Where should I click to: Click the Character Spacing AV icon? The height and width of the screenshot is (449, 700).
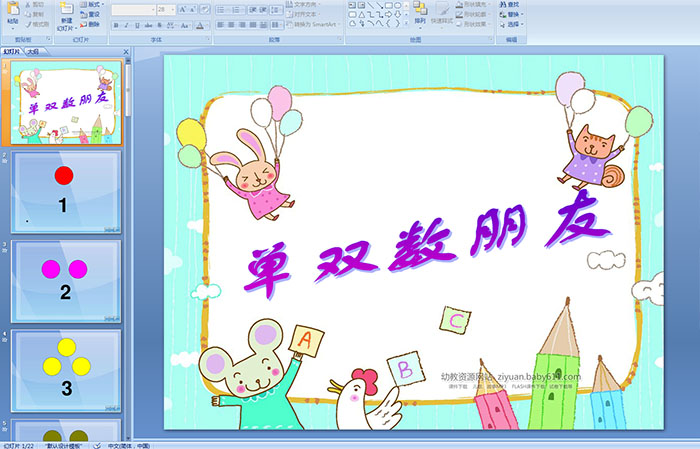click(x=171, y=25)
